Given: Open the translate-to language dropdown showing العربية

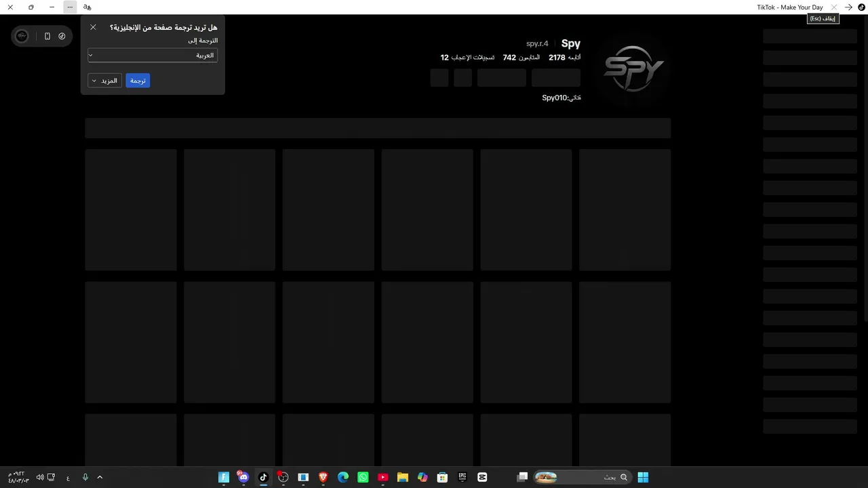Looking at the screenshot, I should [x=153, y=56].
